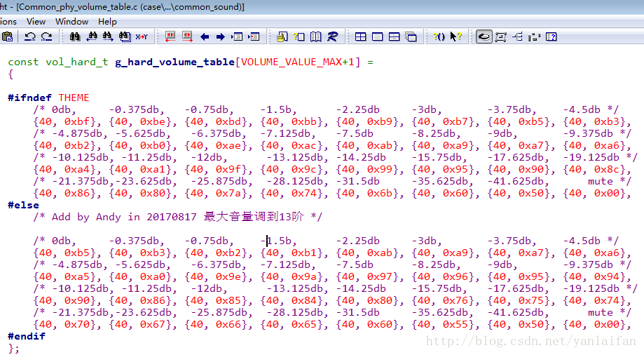Click the #ifndef directive
The height and width of the screenshot is (355, 644).
[x=29, y=98]
